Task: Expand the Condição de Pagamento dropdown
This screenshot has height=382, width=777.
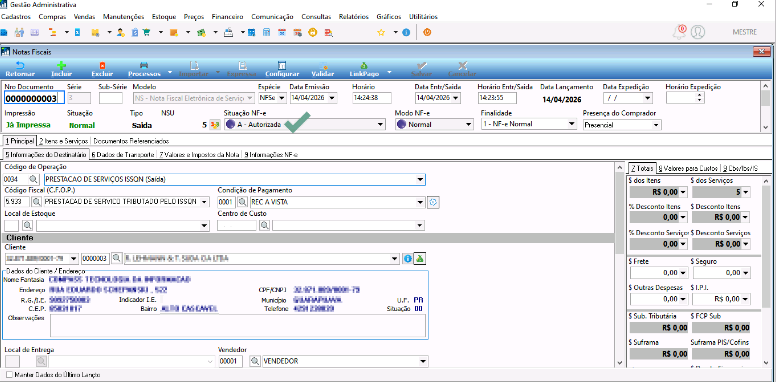Action: pos(420,202)
